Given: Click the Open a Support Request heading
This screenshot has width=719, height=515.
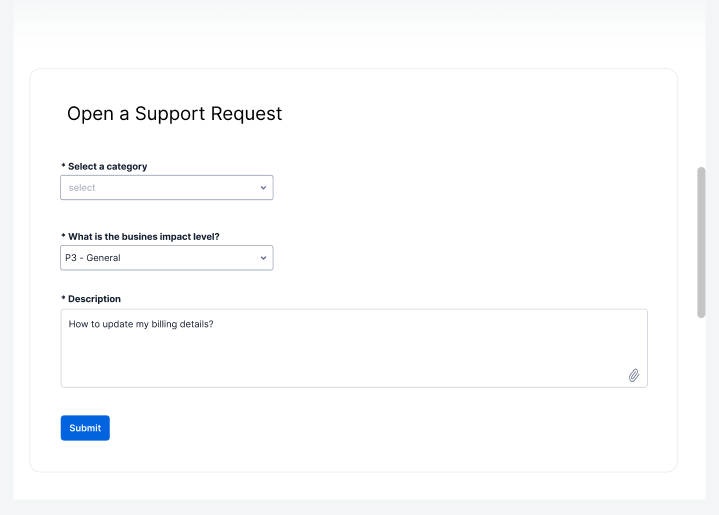Looking at the screenshot, I should (175, 113).
